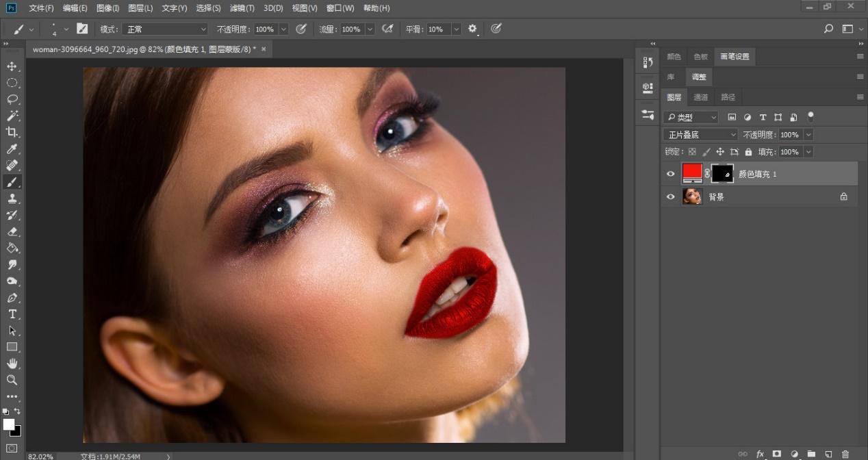Image resolution: width=868 pixels, height=460 pixels.
Task: Pick the Eyedropper tool
Action: click(12, 149)
